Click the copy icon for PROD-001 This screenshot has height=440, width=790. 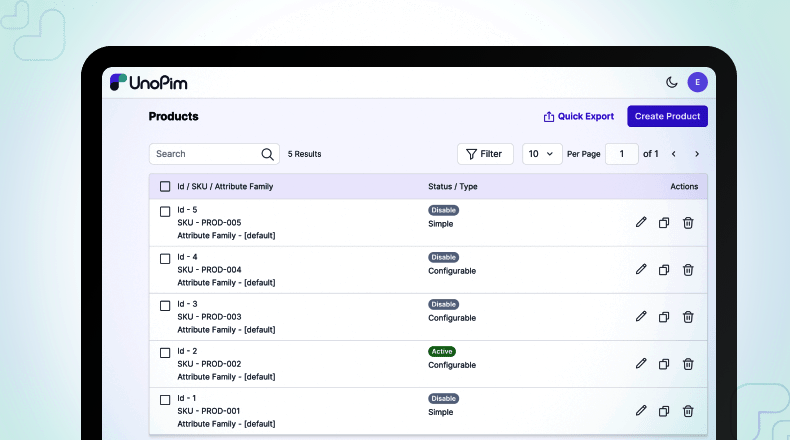[664, 410]
